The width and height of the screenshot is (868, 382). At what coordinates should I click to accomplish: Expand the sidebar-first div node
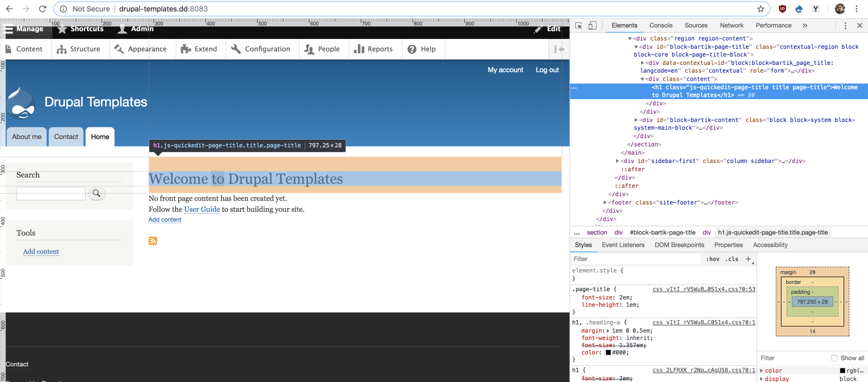click(x=617, y=161)
